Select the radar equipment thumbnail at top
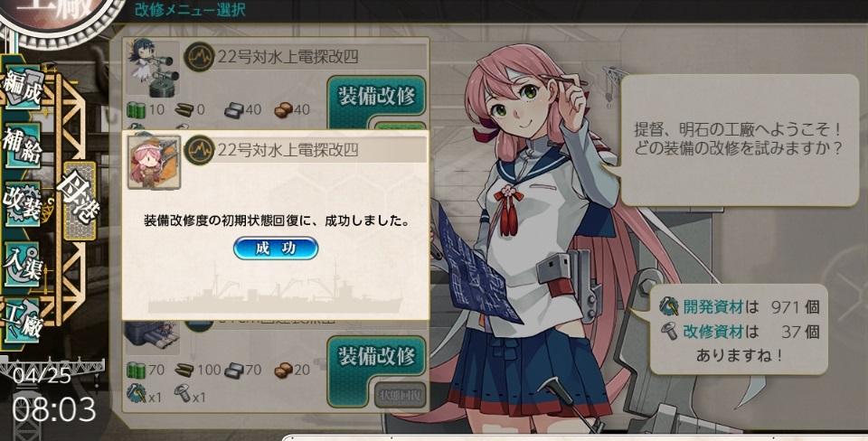The width and height of the screenshot is (868, 441). [x=153, y=68]
